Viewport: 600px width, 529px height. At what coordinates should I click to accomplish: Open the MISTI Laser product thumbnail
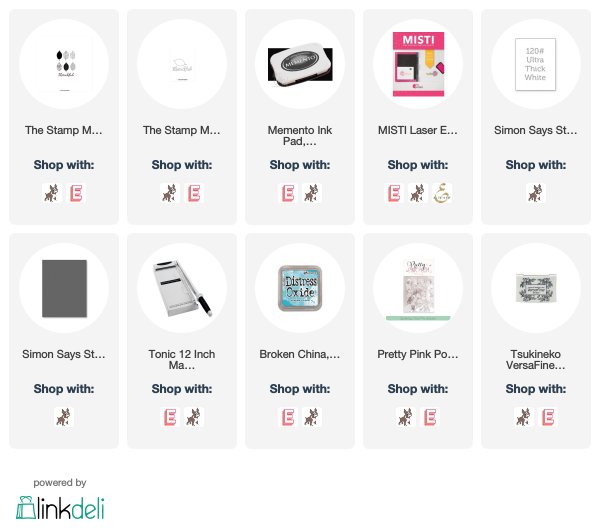coord(419,64)
